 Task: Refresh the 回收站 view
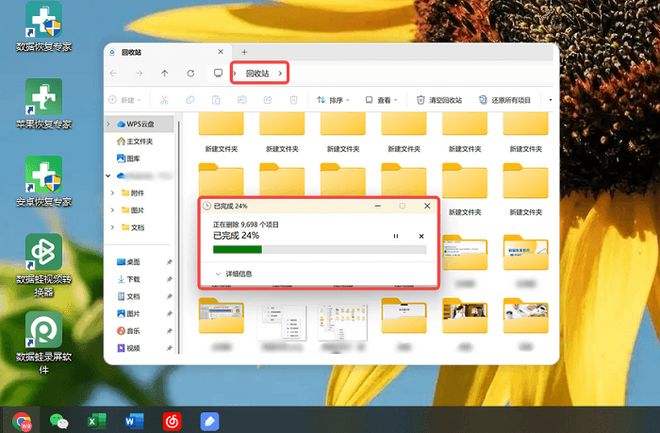(x=191, y=73)
